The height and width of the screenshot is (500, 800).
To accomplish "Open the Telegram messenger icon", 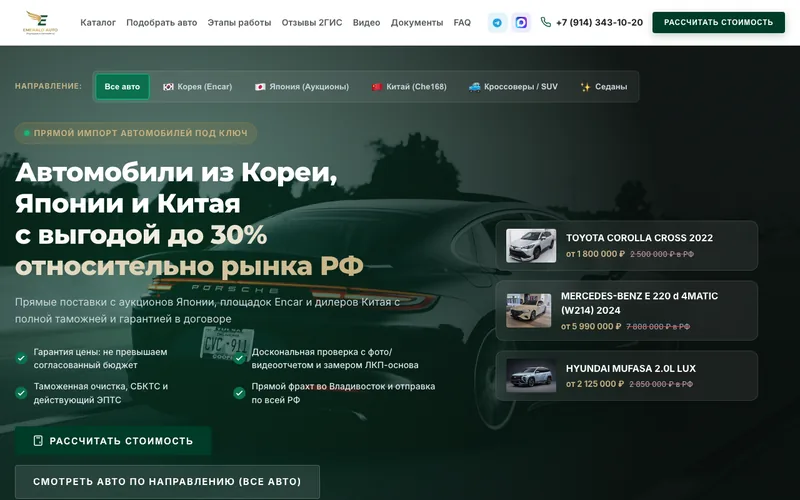I will pyautogui.click(x=497, y=22).
